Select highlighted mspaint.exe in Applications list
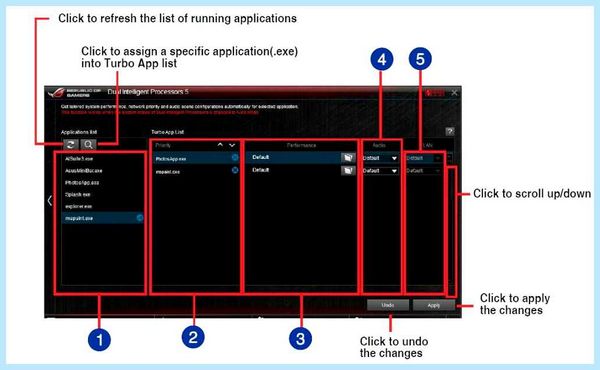The height and width of the screenshot is (370, 600). (x=103, y=218)
